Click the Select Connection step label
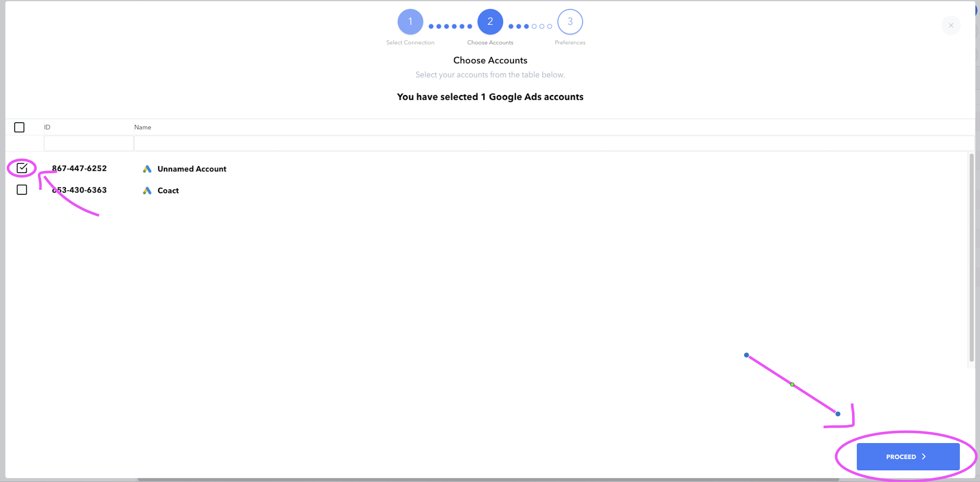 click(410, 43)
